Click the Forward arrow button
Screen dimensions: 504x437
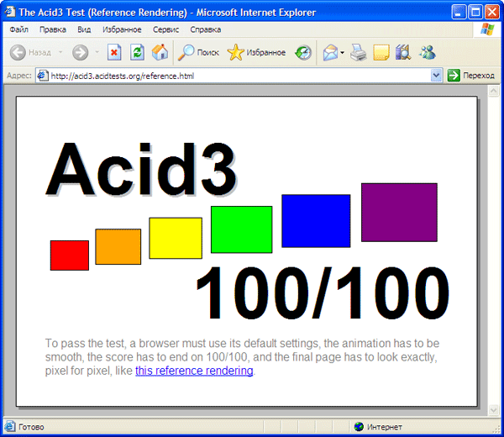tap(80, 52)
